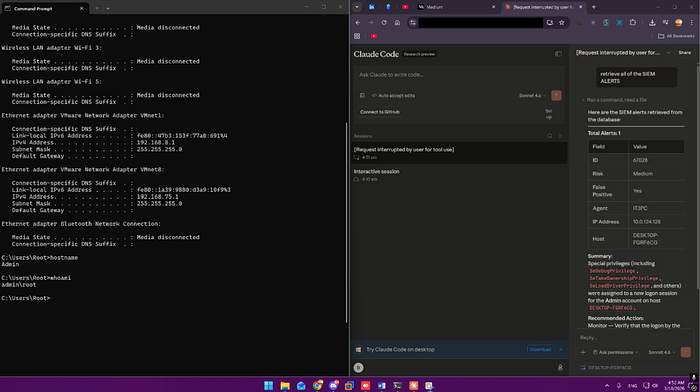Open the Sonnet 4.6 dropdown in reply box
This screenshot has width=700, height=392.
pos(662,352)
